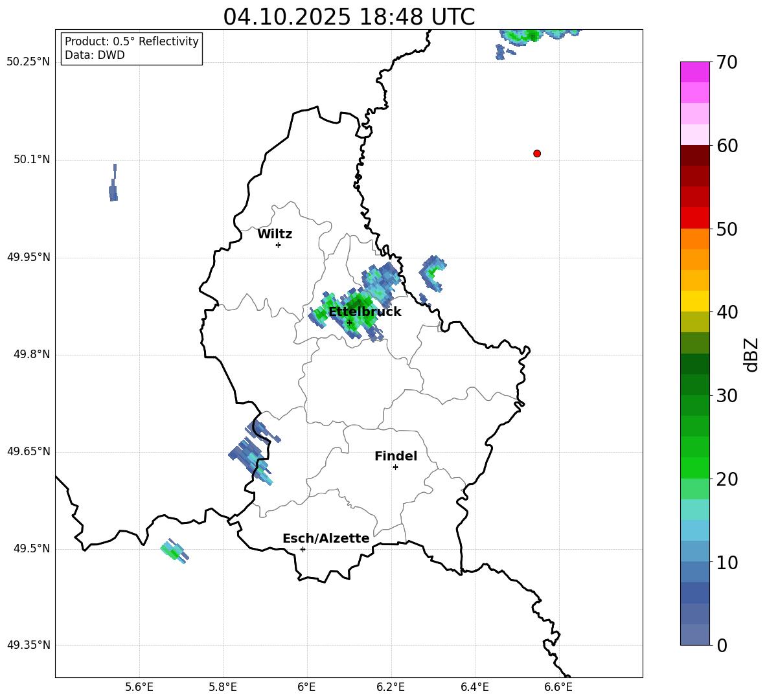Click the Wiltz station label
The width and height of the screenshot is (767, 700).
(275, 234)
